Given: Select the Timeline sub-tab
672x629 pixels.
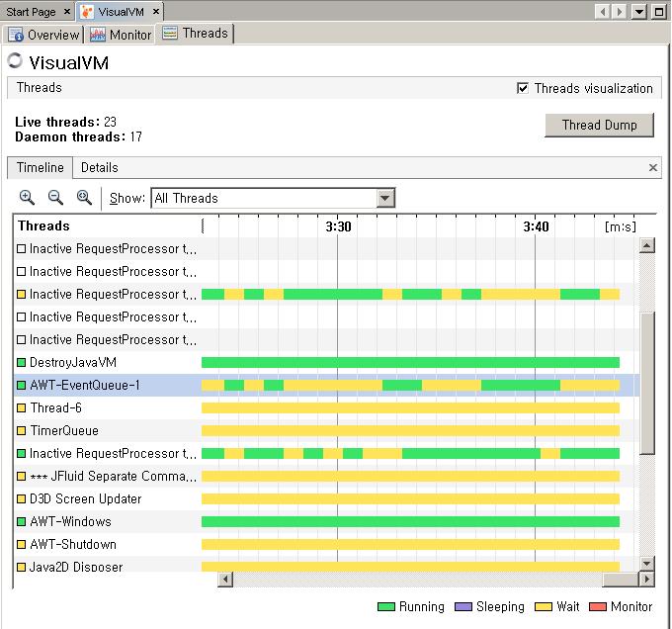Looking at the screenshot, I should (x=40, y=168).
